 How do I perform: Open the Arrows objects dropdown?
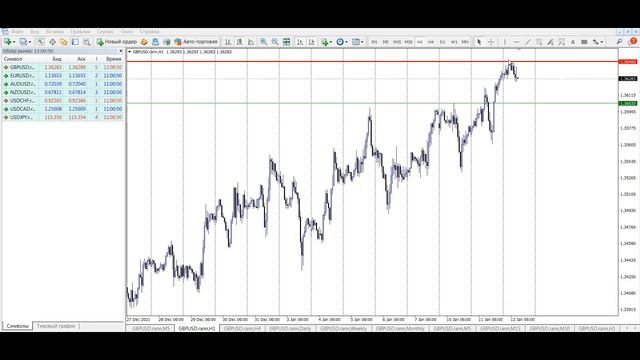coord(598,42)
